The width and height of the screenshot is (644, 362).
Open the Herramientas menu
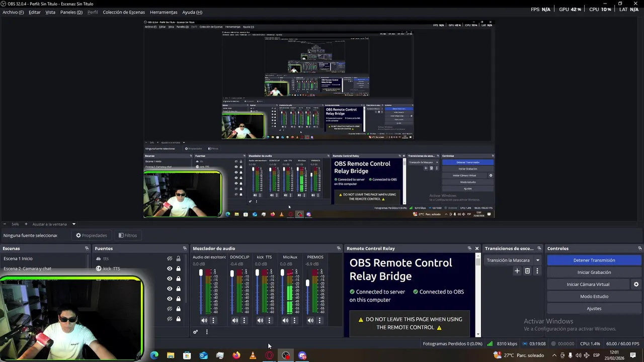[x=164, y=12]
